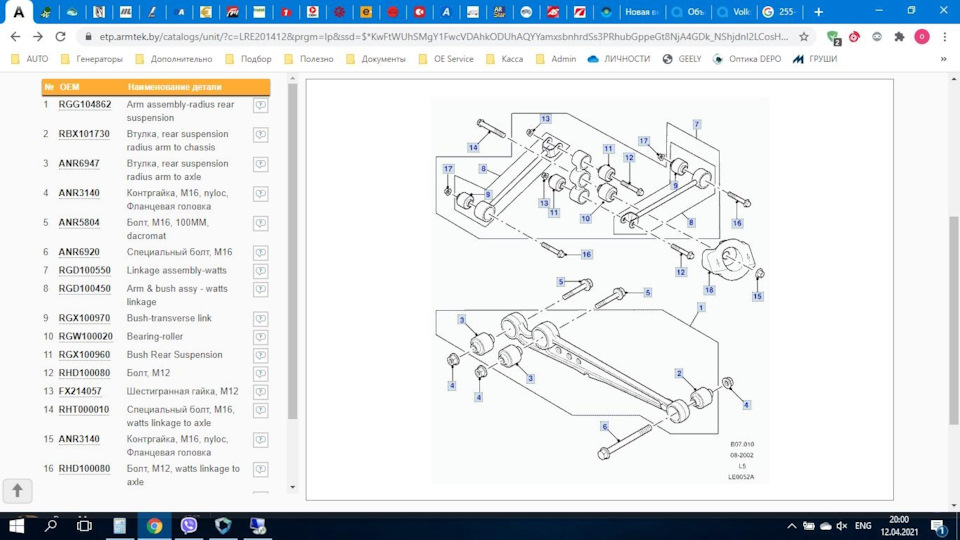Screen dimensions: 960x540
Task: Open Windows taskbar search magnifier
Action: click(50, 525)
